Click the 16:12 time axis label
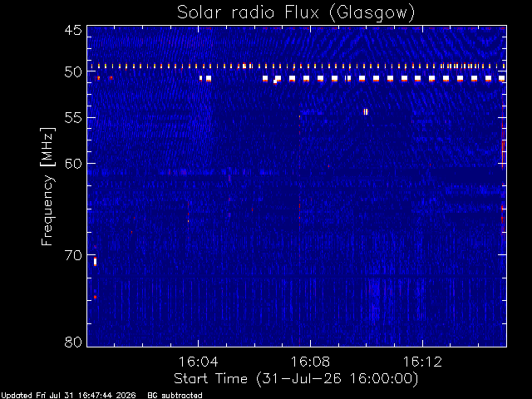 point(422,362)
